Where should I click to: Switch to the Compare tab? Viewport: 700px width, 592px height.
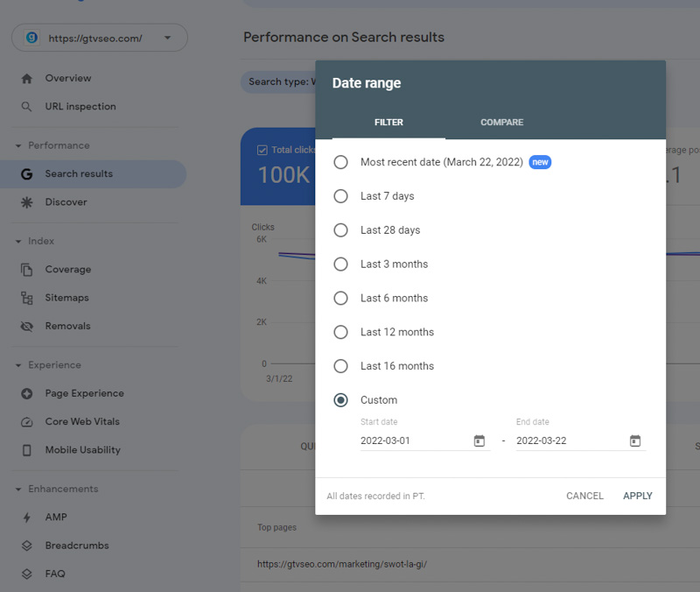[501, 123]
